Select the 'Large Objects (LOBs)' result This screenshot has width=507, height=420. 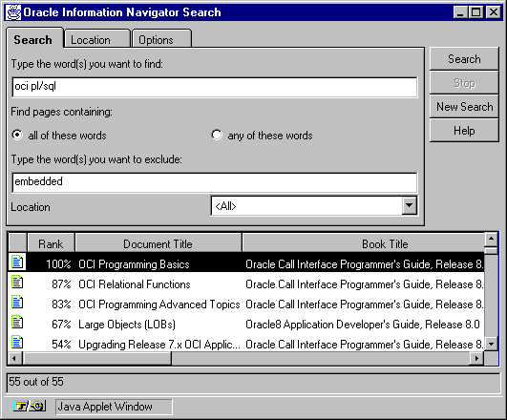pyautogui.click(x=127, y=325)
